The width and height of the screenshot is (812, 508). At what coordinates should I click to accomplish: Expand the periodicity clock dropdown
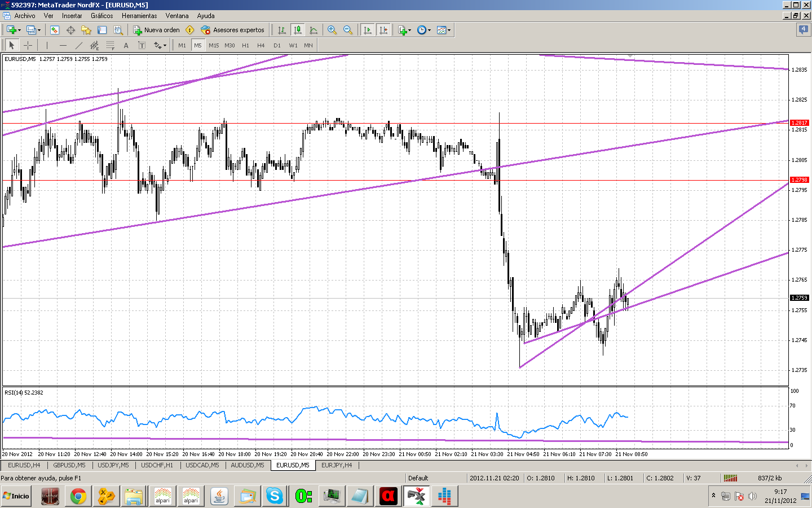[x=430, y=30]
